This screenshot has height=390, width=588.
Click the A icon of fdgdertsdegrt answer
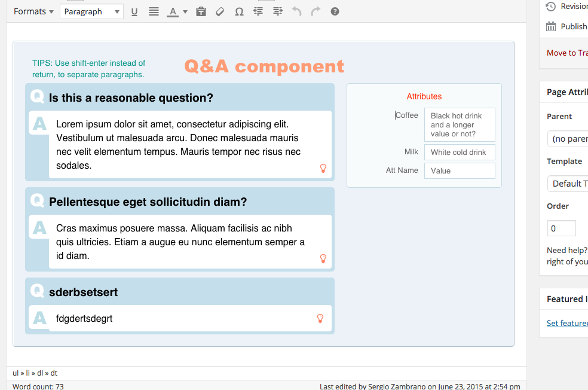pos(40,318)
